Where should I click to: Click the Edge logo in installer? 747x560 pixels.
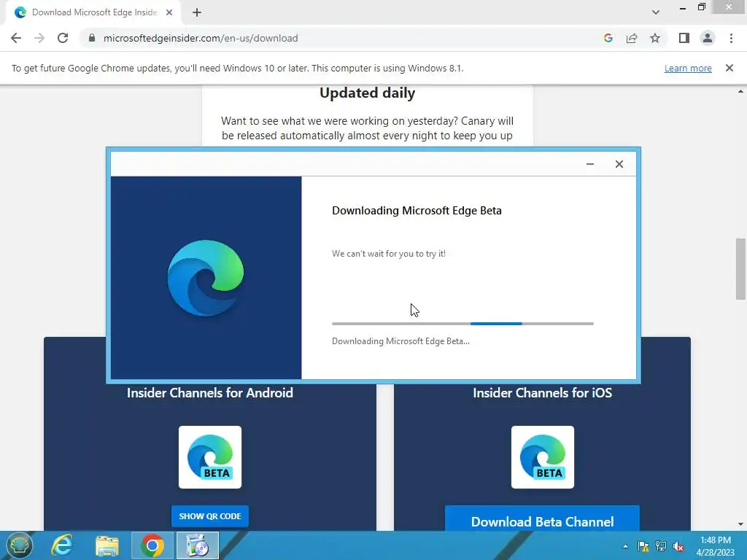pos(206,278)
